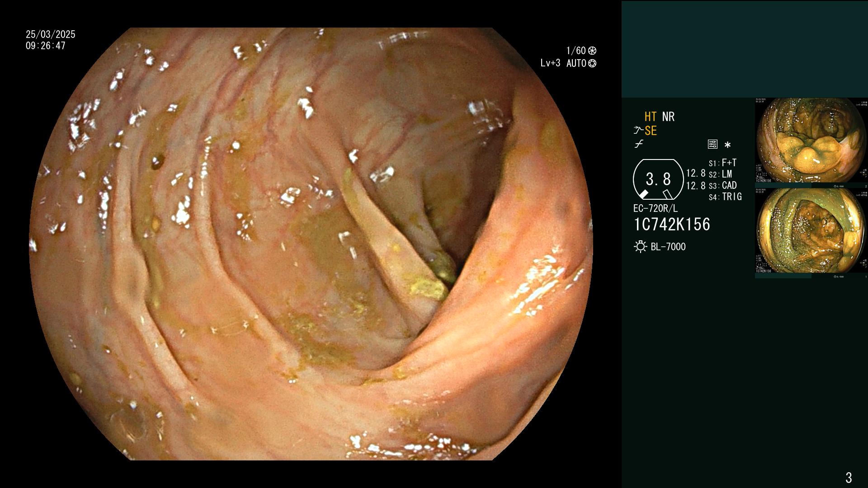Click the image counter 3
The width and height of the screenshot is (868, 488).
tap(849, 477)
